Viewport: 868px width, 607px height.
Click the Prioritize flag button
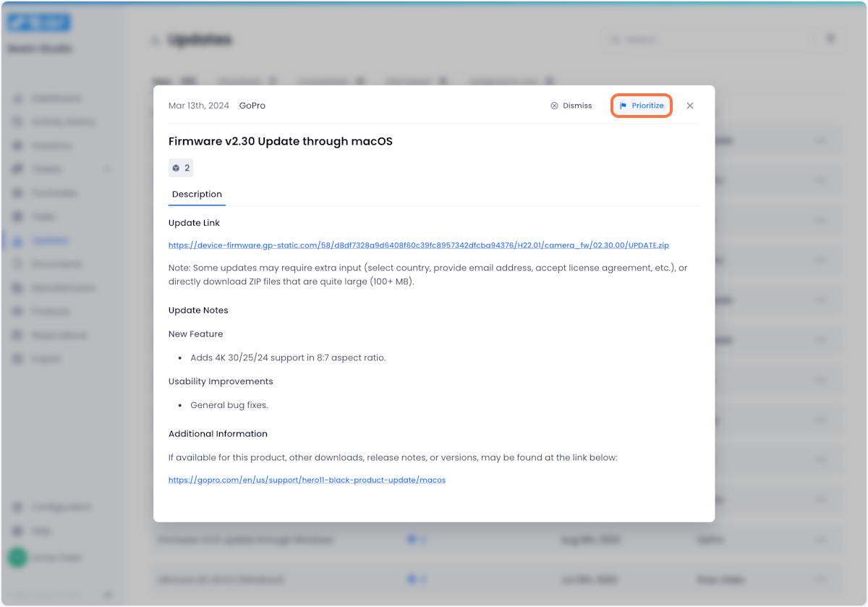pyautogui.click(x=642, y=106)
